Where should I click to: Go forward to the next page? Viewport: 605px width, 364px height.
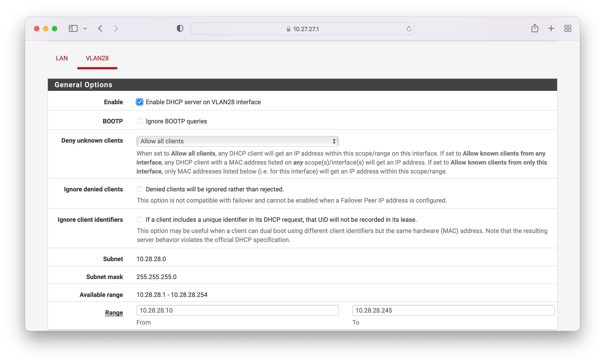[x=116, y=28]
